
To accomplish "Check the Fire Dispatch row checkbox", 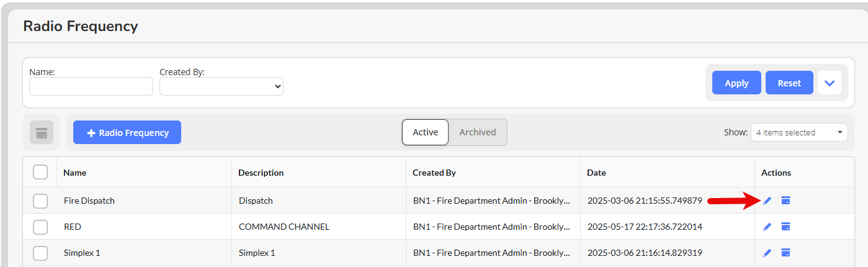I will [x=40, y=201].
